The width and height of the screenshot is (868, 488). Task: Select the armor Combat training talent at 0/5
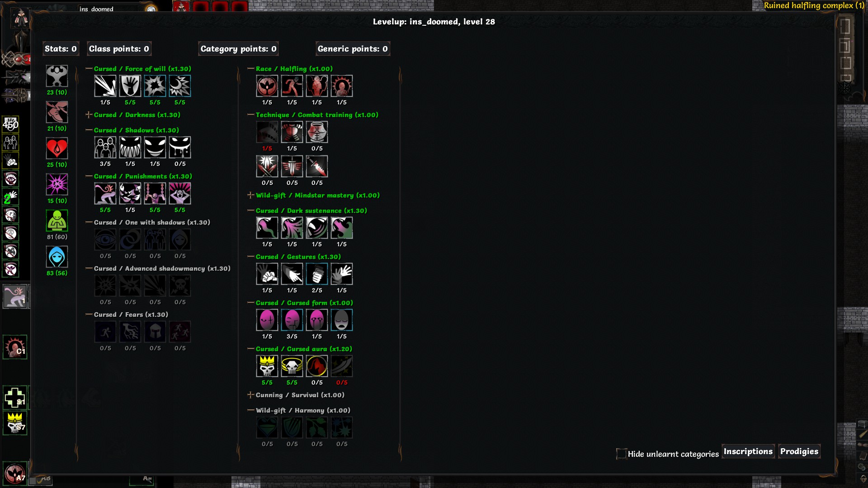point(316,132)
